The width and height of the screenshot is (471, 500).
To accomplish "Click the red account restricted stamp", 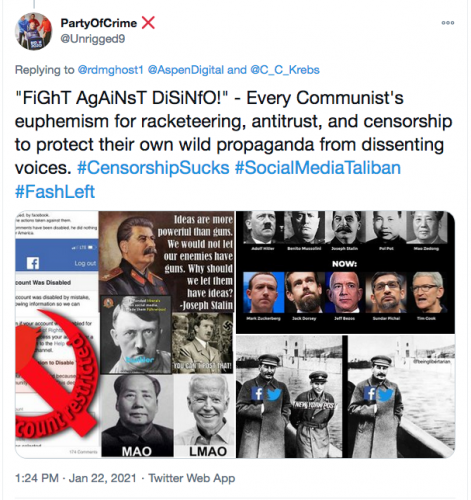I will (x=57, y=373).
